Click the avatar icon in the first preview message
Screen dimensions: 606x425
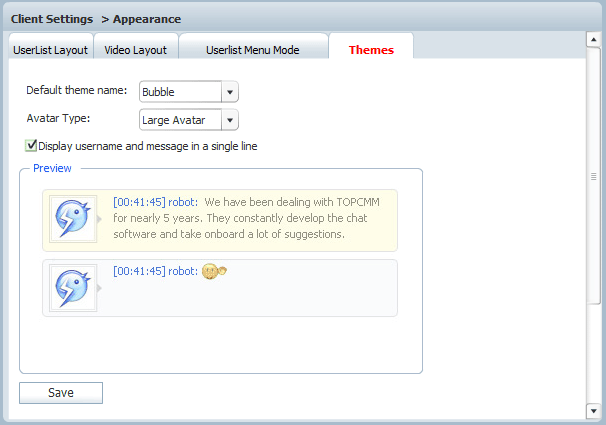click(73, 219)
